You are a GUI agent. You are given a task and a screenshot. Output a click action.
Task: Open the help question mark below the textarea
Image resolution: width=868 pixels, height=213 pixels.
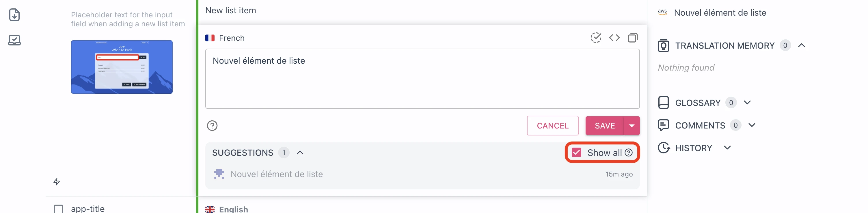pos(212,126)
